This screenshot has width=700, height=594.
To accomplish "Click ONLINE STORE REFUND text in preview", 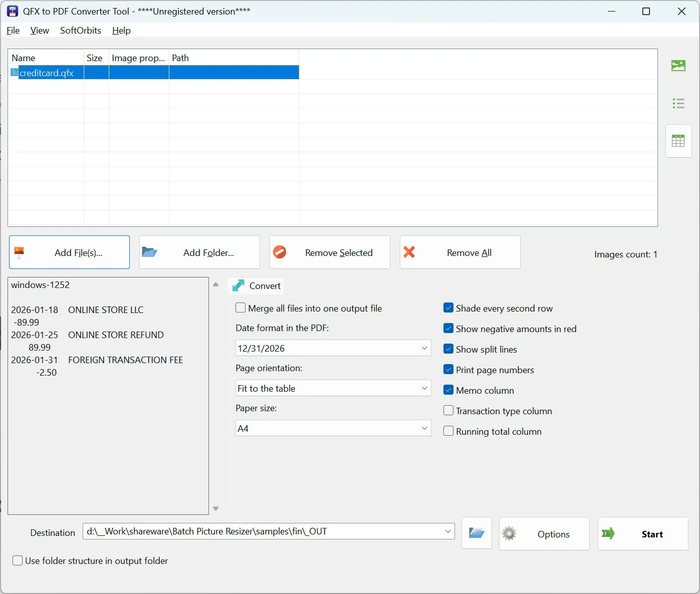I will pos(116,335).
